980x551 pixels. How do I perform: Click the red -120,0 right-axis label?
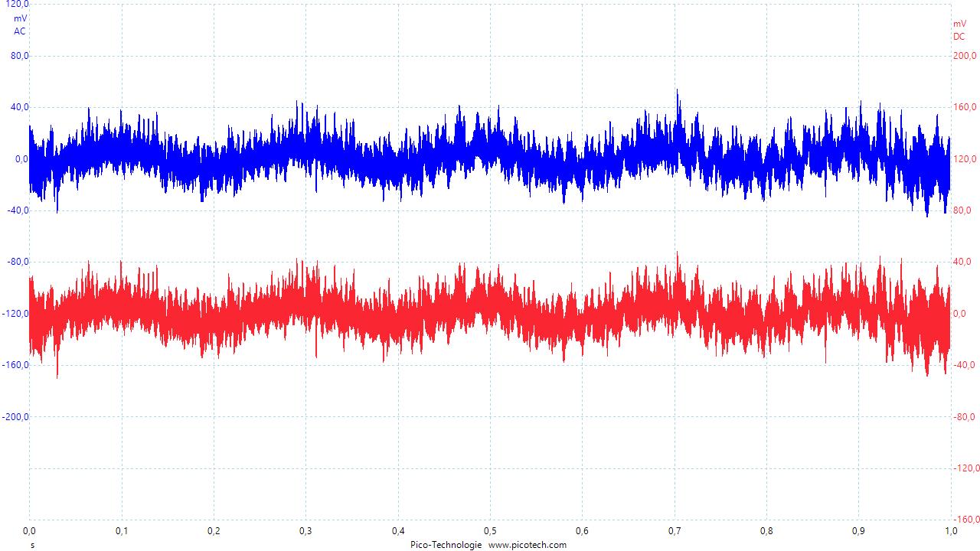(x=965, y=468)
